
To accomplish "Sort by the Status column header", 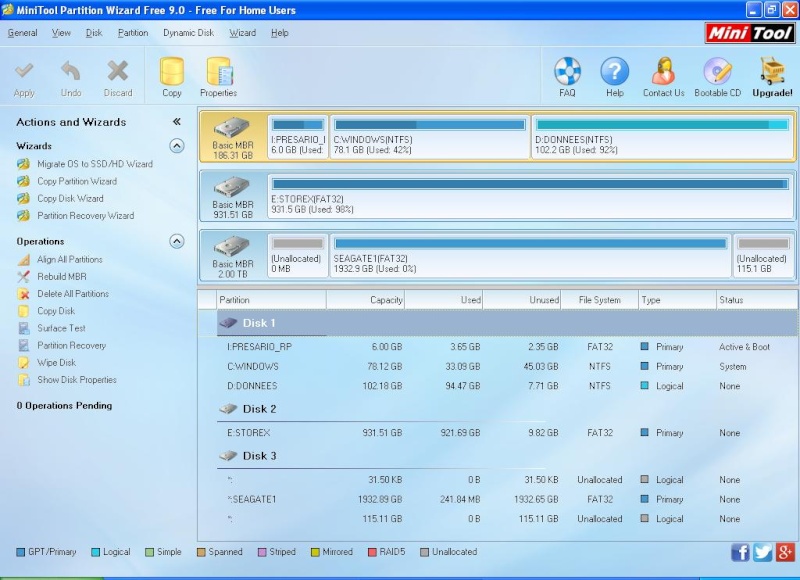I will point(757,300).
